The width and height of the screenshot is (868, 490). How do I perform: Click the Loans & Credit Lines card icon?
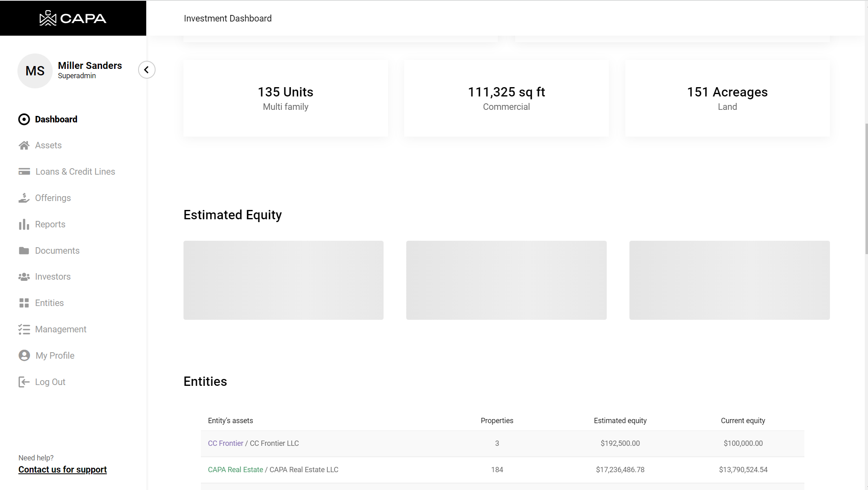(24, 171)
